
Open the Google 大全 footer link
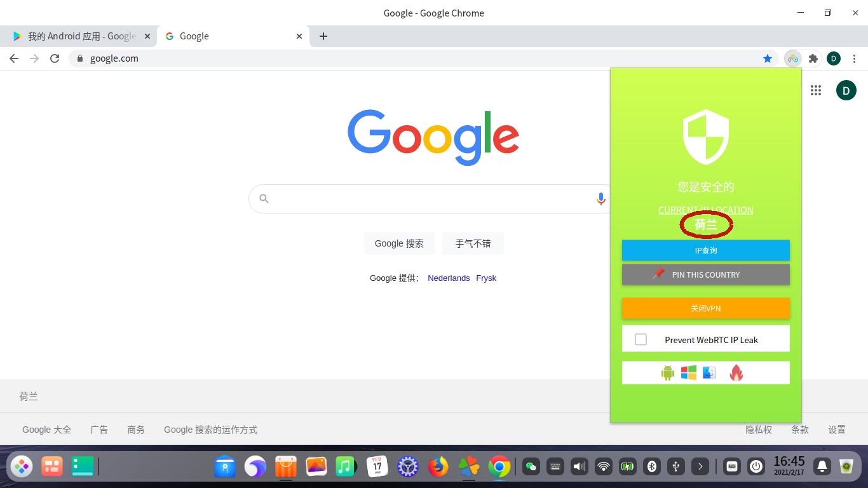pyautogui.click(x=46, y=430)
